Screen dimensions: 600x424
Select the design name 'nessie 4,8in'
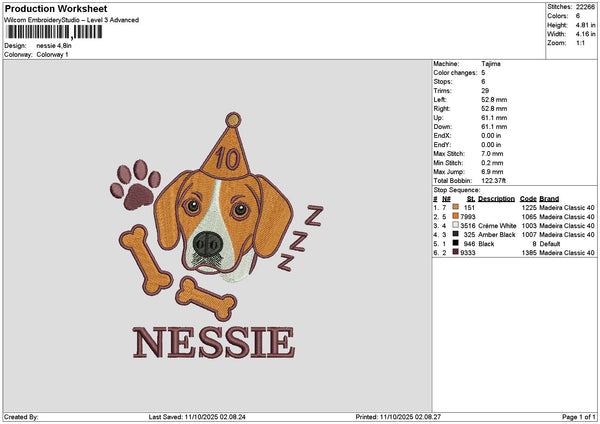(54, 46)
